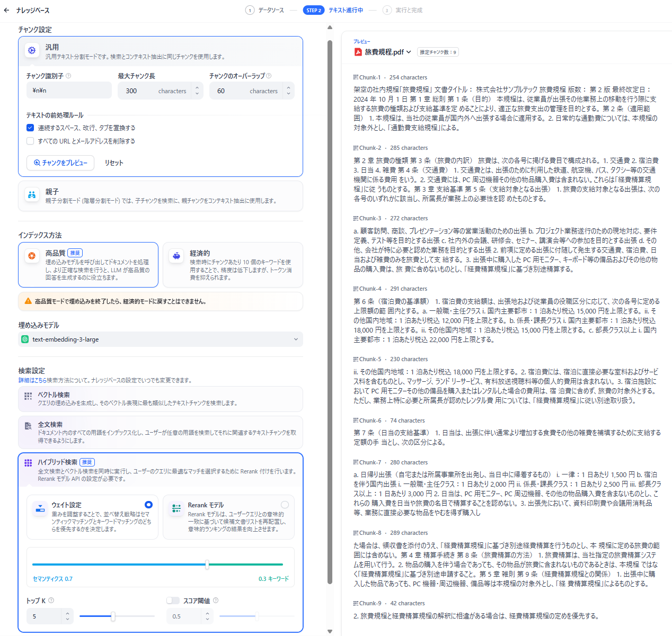Click the ウェイト設定 icon

click(x=40, y=509)
